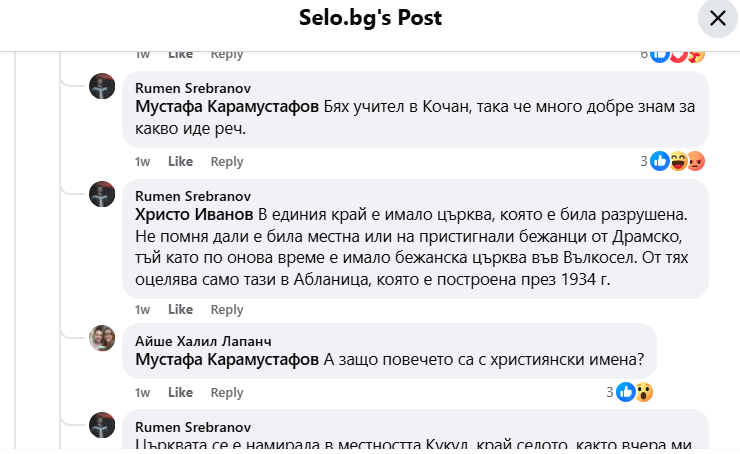Image resolution: width=740 pixels, height=454 pixels.
Task: Click the 1w timestamp under Айше's comment
Action: point(142,392)
